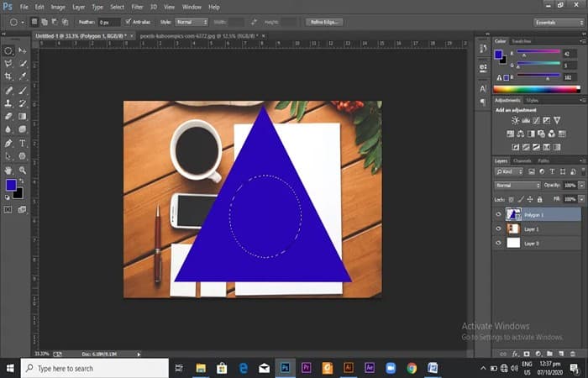The height and width of the screenshot is (378, 588).
Task: Click foreground color swatch in toolbox
Action: click(11, 185)
